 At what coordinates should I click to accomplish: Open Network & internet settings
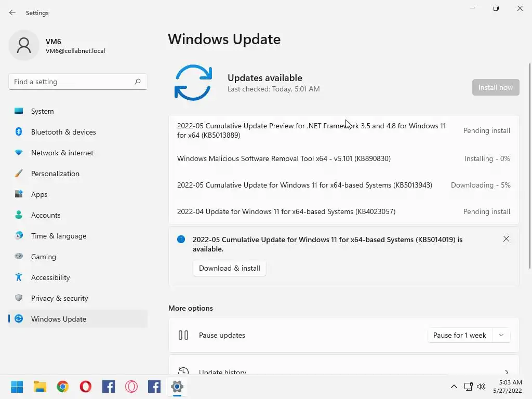tap(78, 153)
